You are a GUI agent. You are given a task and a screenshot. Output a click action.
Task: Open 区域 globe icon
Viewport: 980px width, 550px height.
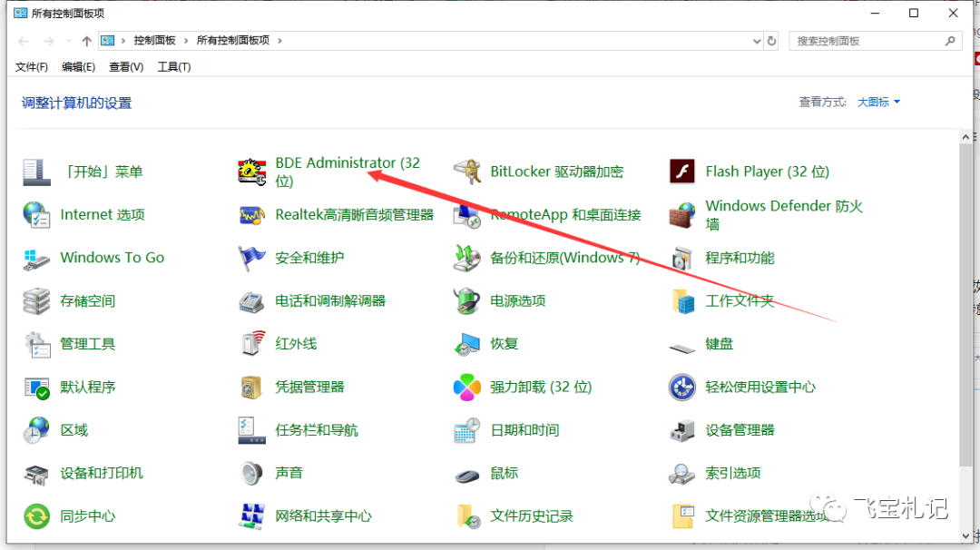(x=36, y=430)
